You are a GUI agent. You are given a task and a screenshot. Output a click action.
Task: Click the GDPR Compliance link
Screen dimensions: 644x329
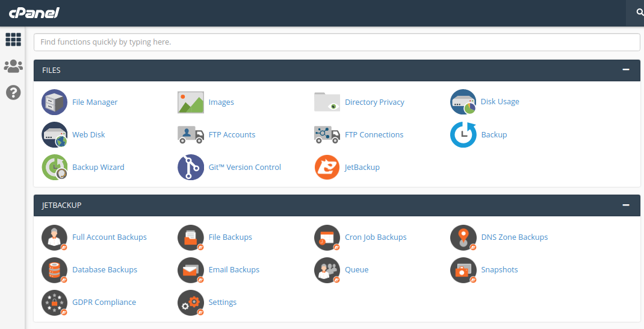tap(104, 302)
